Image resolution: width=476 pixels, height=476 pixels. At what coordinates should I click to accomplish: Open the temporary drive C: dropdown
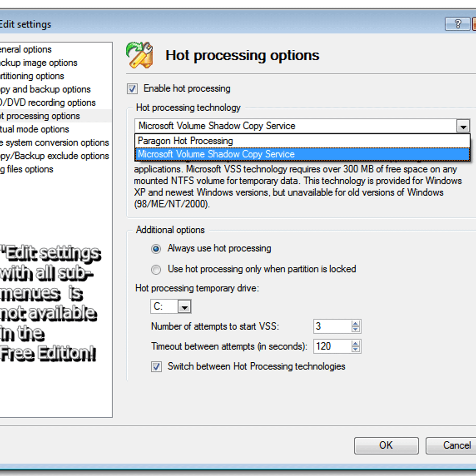pyautogui.click(x=184, y=307)
